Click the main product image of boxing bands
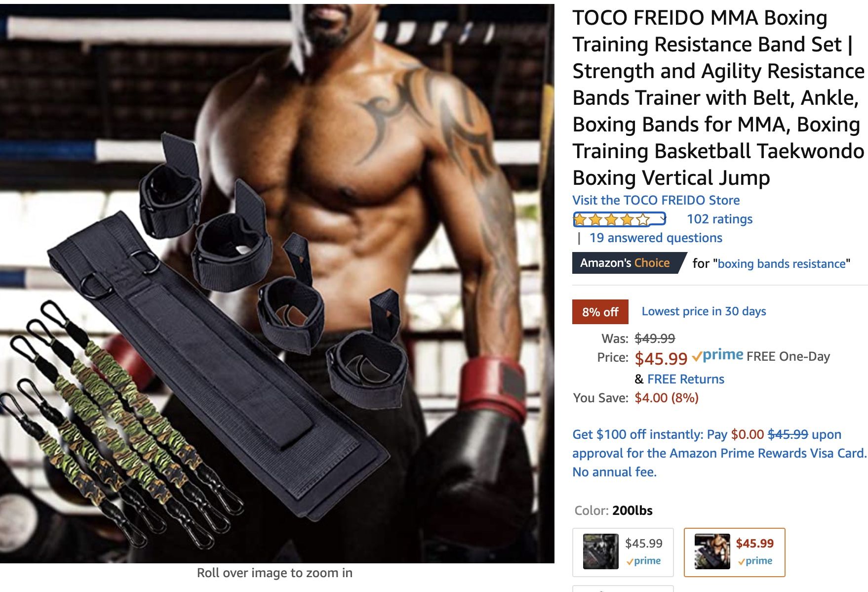This screenshot has width=868, height=592. tap(277, 283)
